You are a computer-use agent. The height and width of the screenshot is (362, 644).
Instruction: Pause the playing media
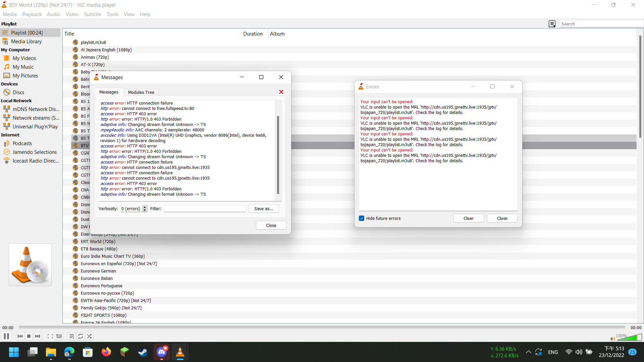[x=6, y=336]
